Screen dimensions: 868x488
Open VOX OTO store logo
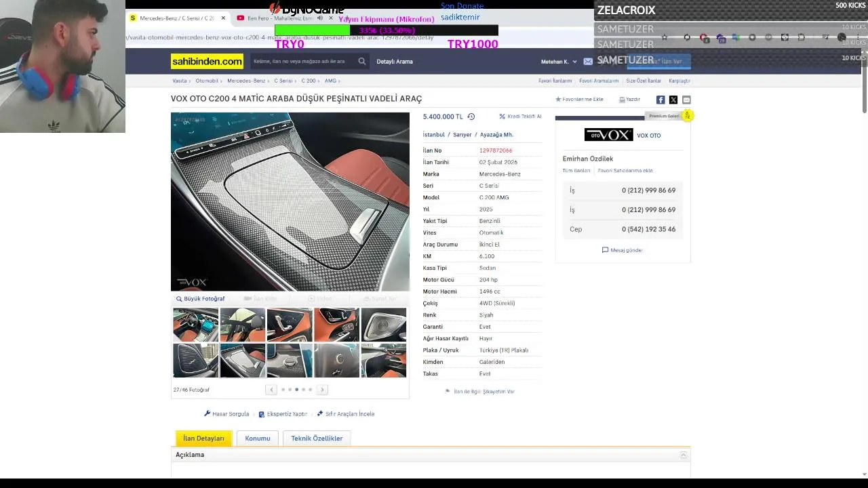point(608,135)
